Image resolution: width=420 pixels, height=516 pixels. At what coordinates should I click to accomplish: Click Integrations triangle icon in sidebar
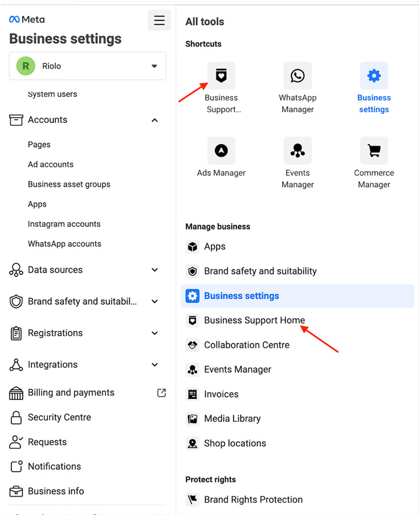(x=16, y=365)
